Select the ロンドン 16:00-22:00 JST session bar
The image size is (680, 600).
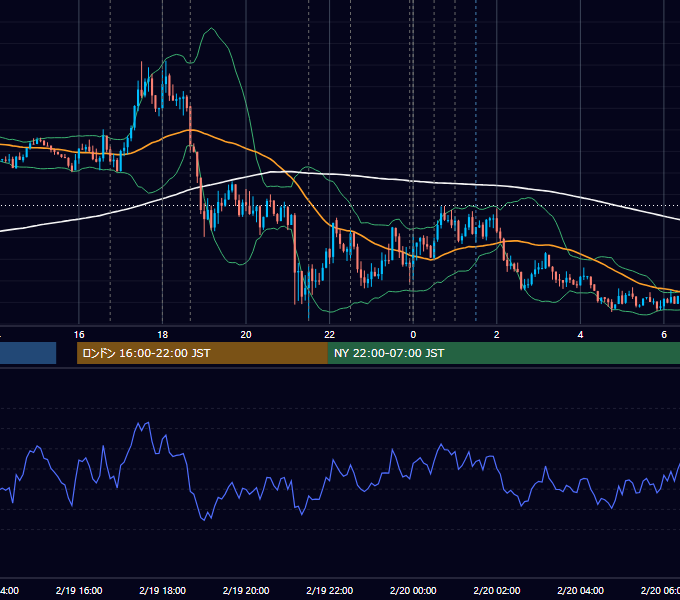pos(202,353)
